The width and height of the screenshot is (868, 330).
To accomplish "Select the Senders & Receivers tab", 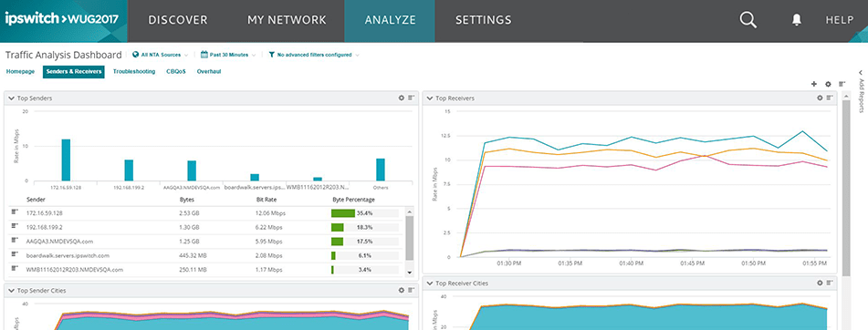I will (74, 72).
